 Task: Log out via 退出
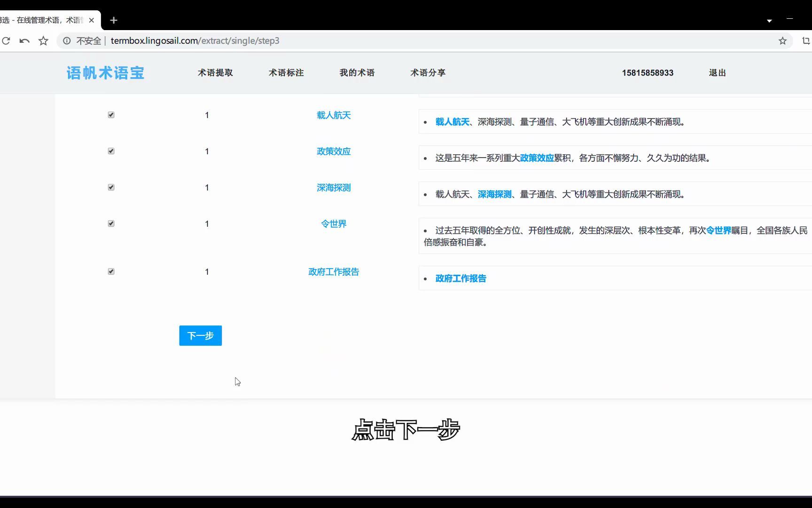pyautogui.click(x=718, y=73)
